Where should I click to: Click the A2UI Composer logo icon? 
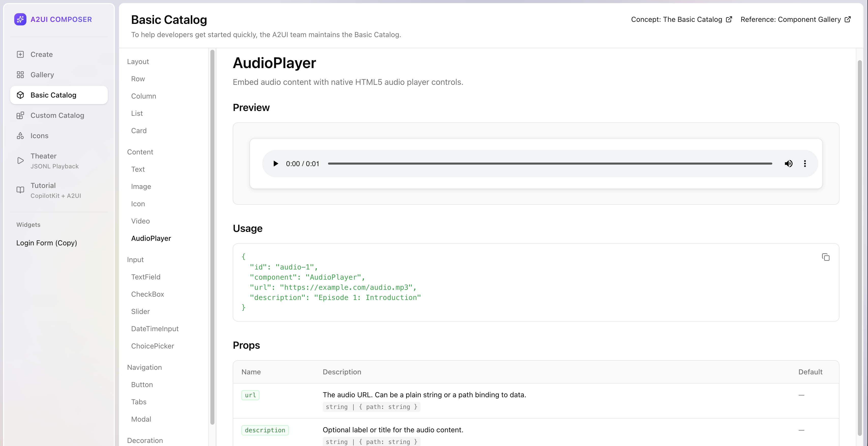pos(20,19)
